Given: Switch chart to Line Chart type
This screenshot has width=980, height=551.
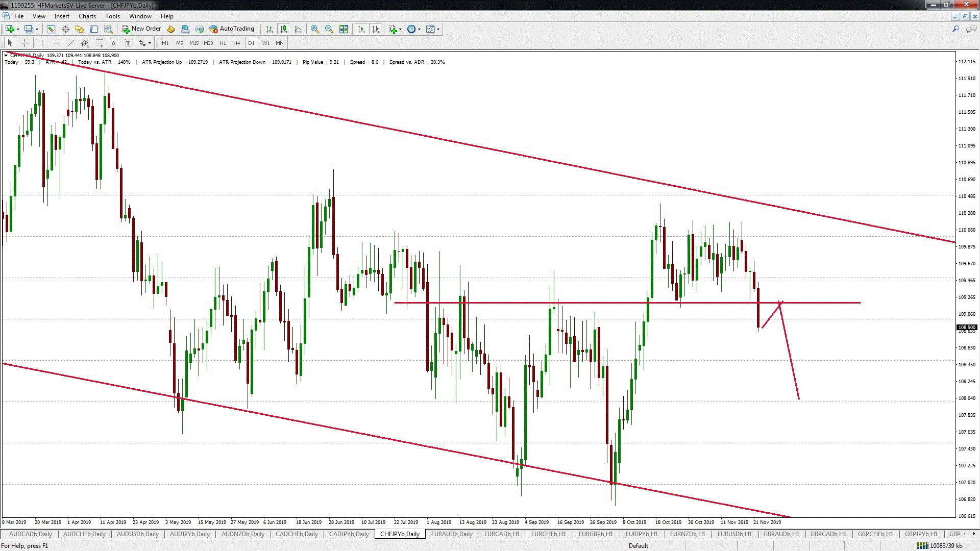Looking at the screenshot, I should point(298,29).
